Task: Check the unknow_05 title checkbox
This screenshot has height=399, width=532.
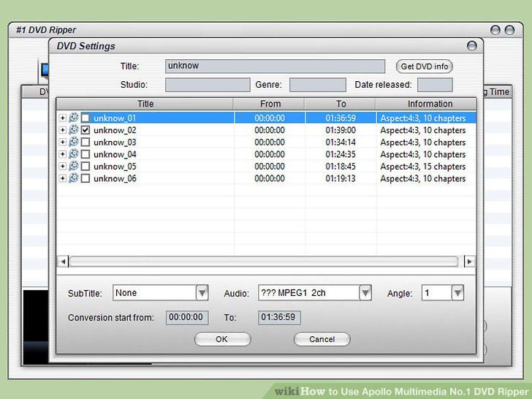Action: (x=85, y=167)
